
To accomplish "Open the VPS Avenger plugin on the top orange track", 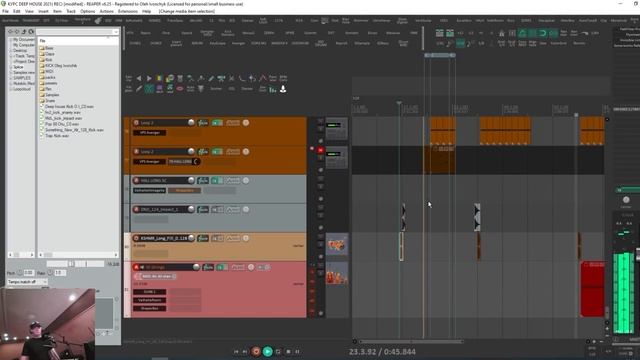I will pyautogui.click(x=149, y=133).
